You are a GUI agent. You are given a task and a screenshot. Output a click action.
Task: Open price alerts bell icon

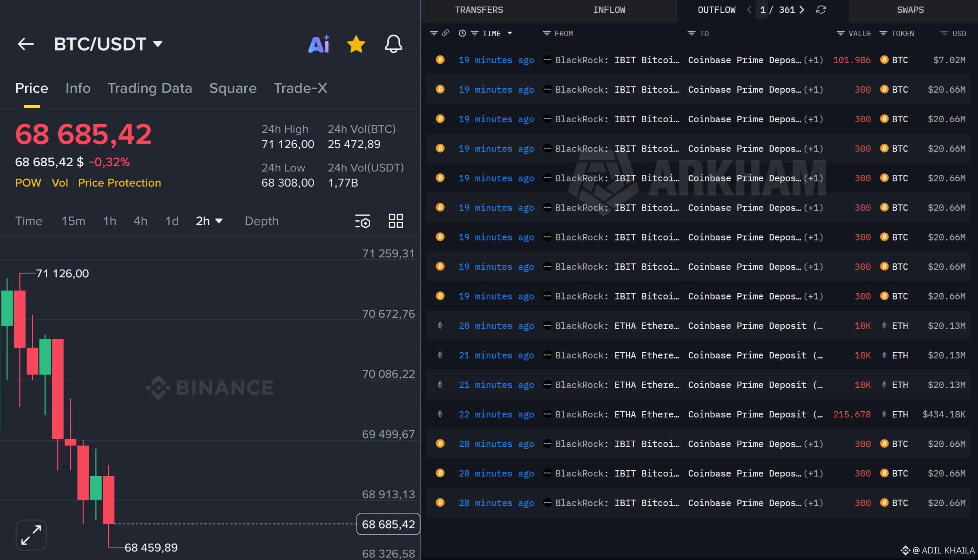(393, 44)
